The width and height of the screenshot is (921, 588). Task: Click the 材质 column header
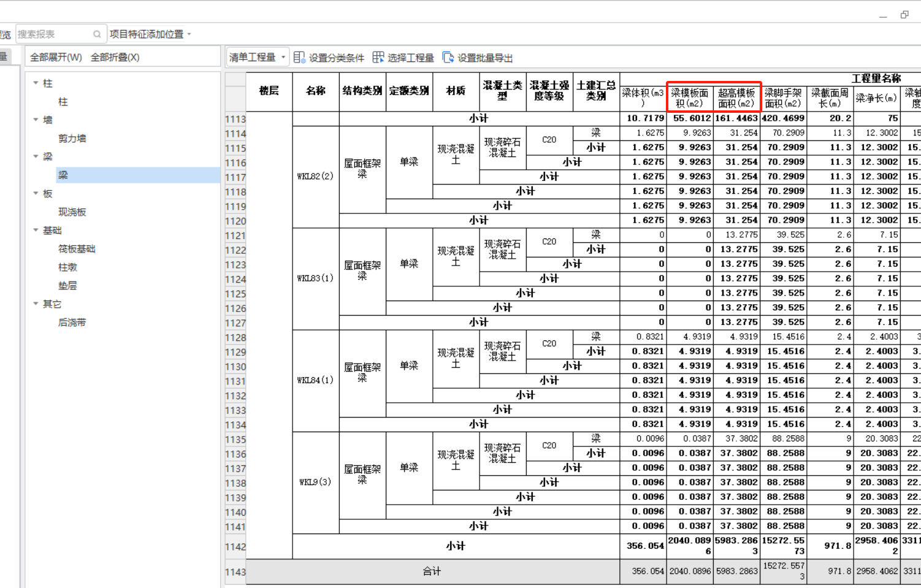point(456,91)
